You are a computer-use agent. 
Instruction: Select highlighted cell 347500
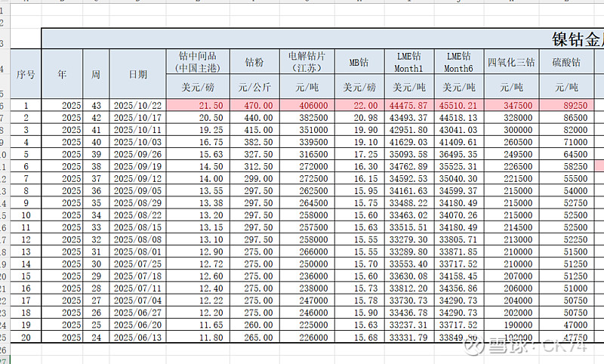(x=512, y=105)
